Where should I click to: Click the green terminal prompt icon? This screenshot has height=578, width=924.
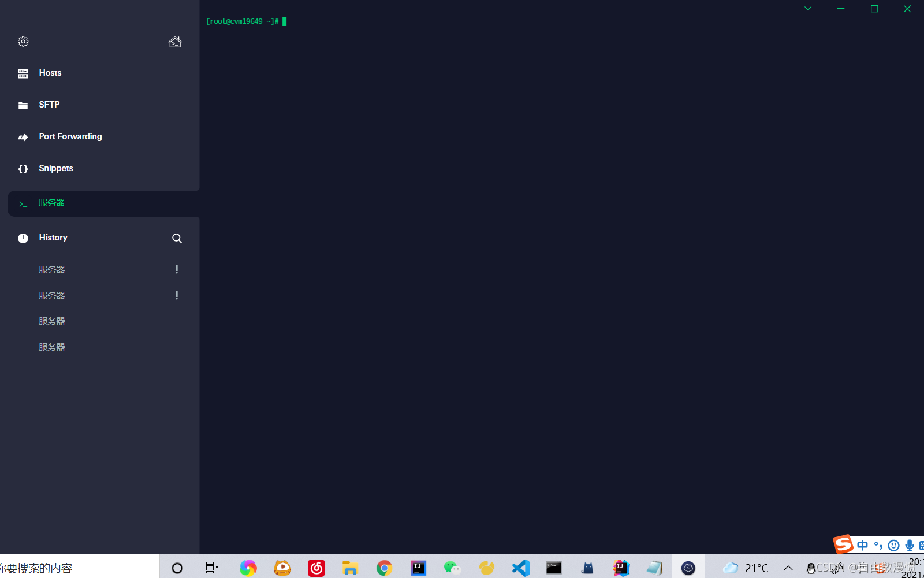[23, 204]
